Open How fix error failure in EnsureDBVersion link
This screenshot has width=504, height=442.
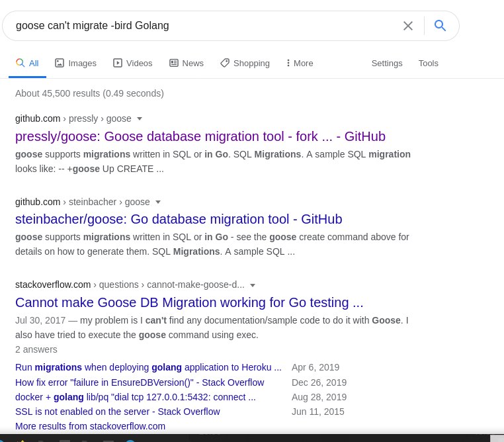point(140,382)
